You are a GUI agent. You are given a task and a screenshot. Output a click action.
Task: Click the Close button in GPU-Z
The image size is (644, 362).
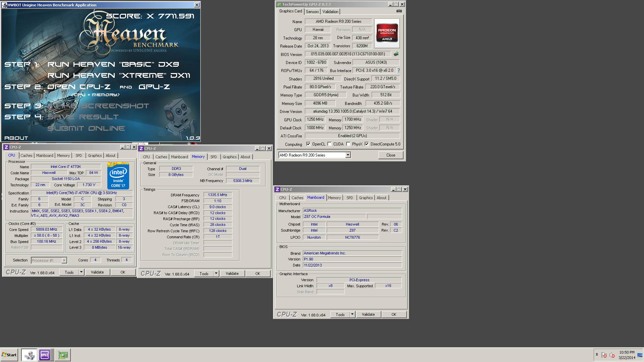(391, 155)
